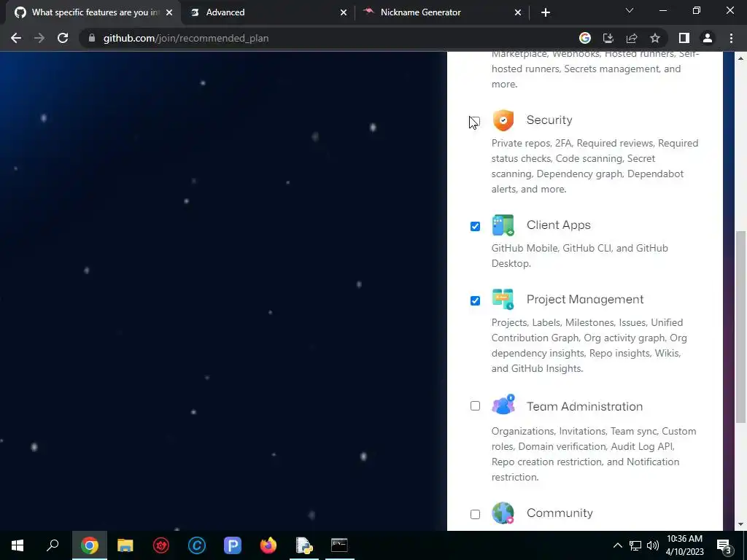This screenshot has width=747, height=560.
Task: Click the Chrome taskbar icon
Action: 90,545
